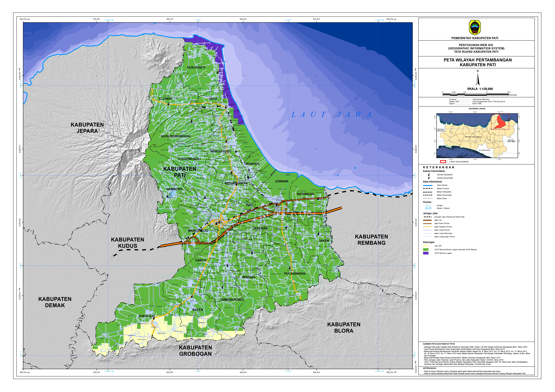Click the 'SUMBER PETA DAN RIWAYAT PETA' heading
This screenshot has height=392, width=555.
tap(439, 344)
